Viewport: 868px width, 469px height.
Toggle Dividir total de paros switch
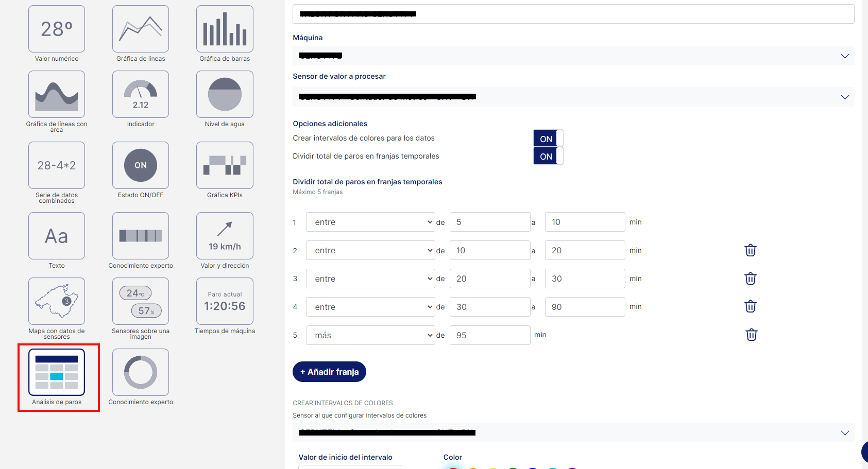point(548,156)
